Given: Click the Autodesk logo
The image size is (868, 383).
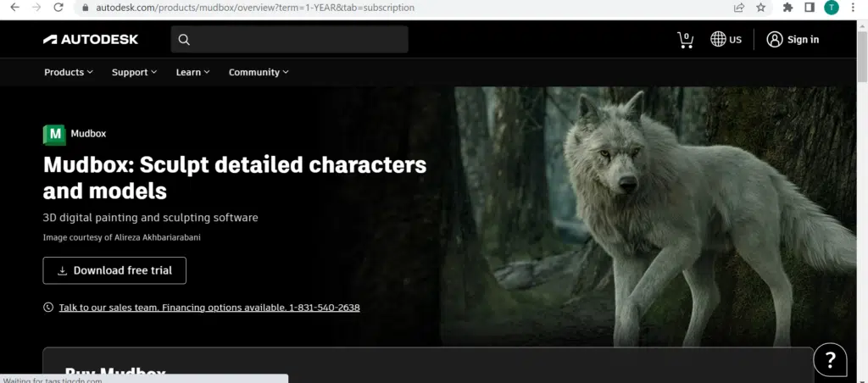Looking at the screenshot, I should [91, 39].
